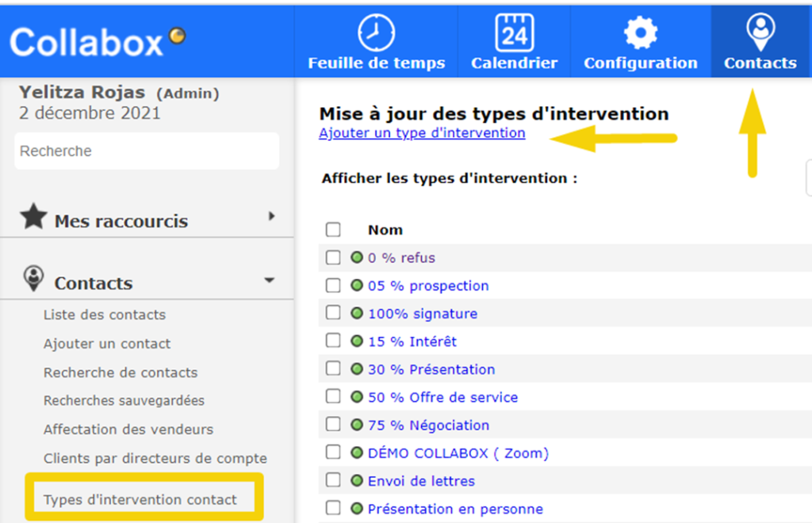Go to Recherches sauvegardées in sidebar
812x523 pixels.
coord(124,401)
